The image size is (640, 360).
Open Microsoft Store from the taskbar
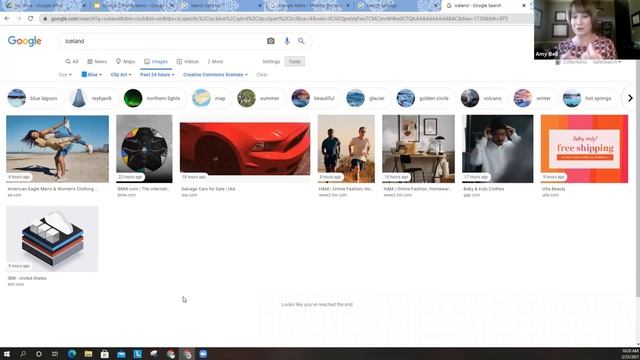pyautogui.click(x=104, y=354)
